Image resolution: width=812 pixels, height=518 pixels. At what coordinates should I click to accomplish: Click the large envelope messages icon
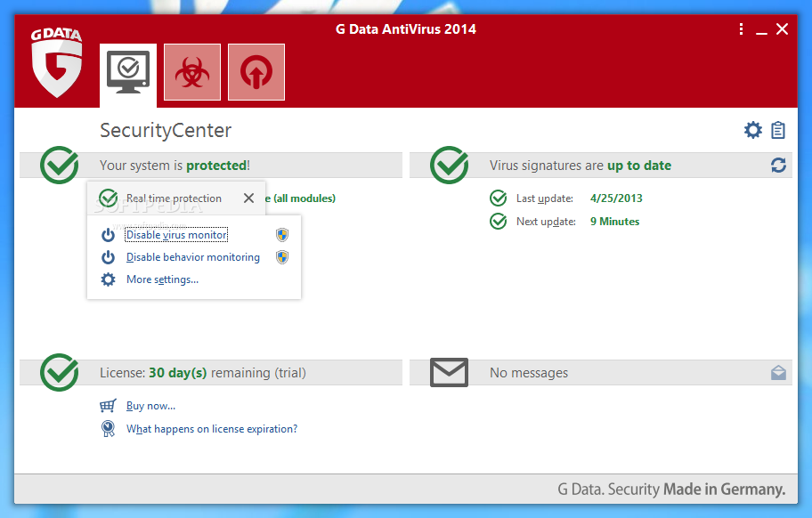[449, 372]
